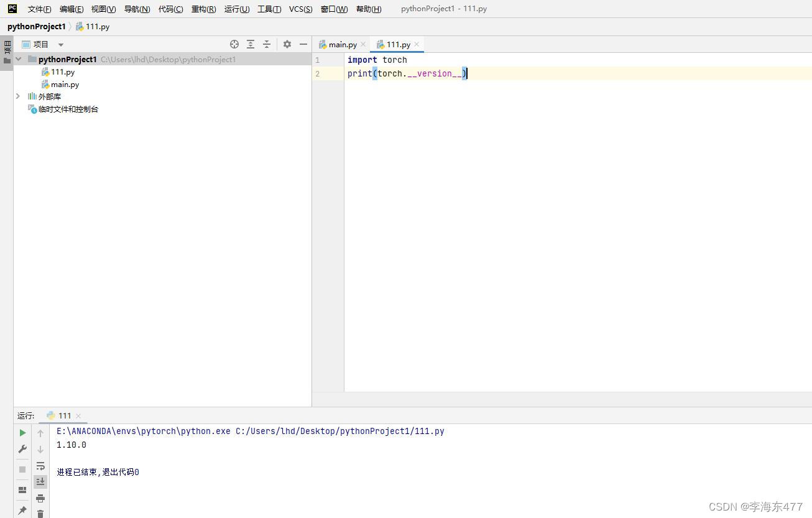Image resolution: width=812 pixels, height=518 pixels.
Task: Open the 帮助(H) menu
Action: (x=369, y=9)
